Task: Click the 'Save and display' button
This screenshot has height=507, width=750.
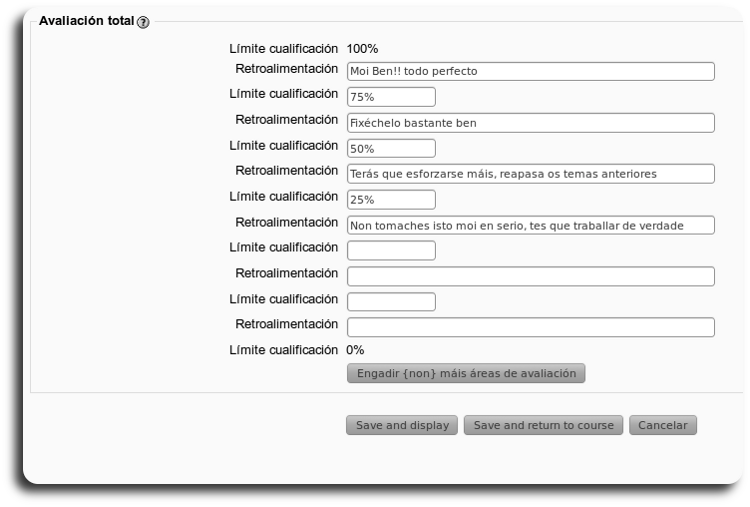Action: (402, 425)
